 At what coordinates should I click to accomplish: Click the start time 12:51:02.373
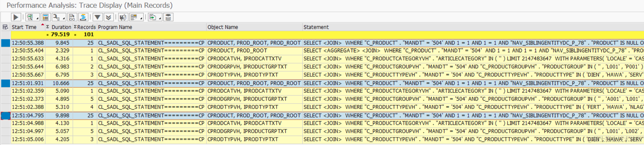click(28, 99)
